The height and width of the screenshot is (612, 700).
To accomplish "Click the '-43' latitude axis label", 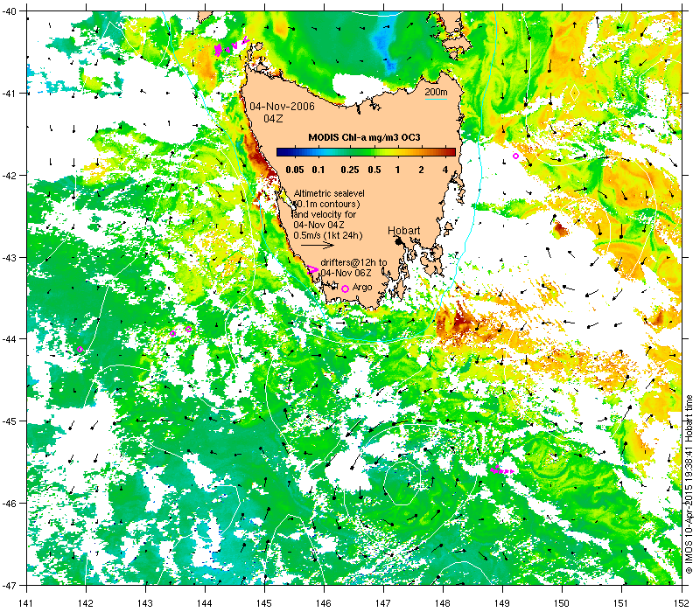I will click(x=10, y=257).
